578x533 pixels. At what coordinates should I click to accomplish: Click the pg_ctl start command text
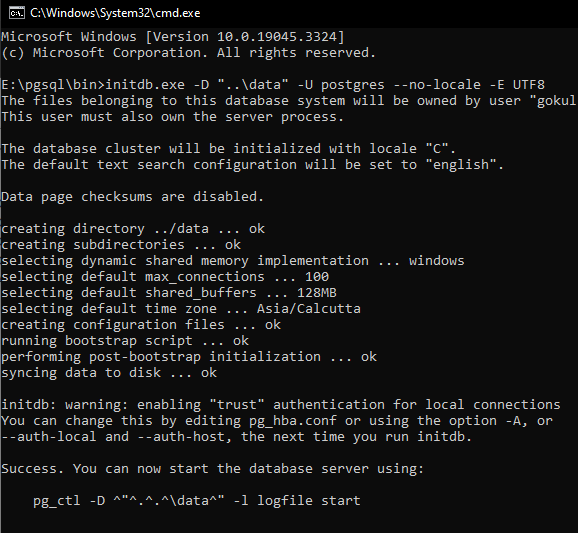point(196,501)
